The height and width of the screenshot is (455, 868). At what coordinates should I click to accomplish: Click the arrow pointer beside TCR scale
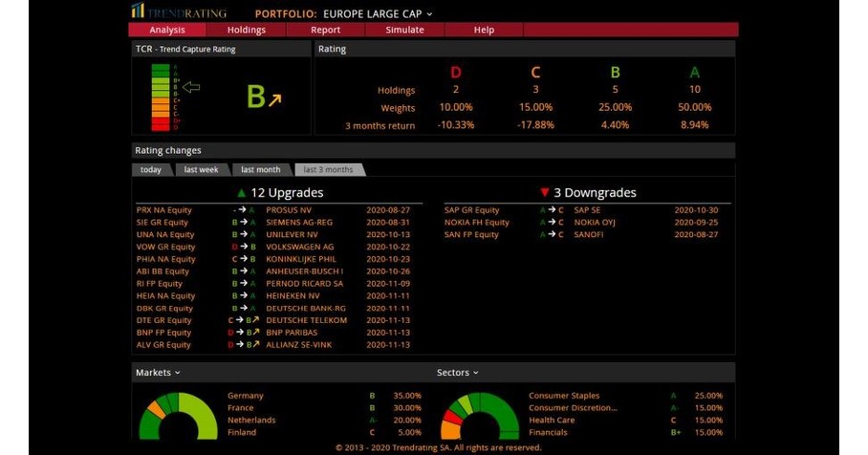pyautogui.click(x=191, y=87)
